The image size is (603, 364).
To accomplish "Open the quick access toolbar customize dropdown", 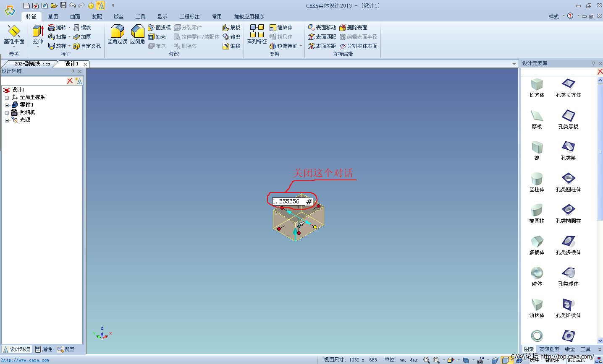I will point(113,5).
